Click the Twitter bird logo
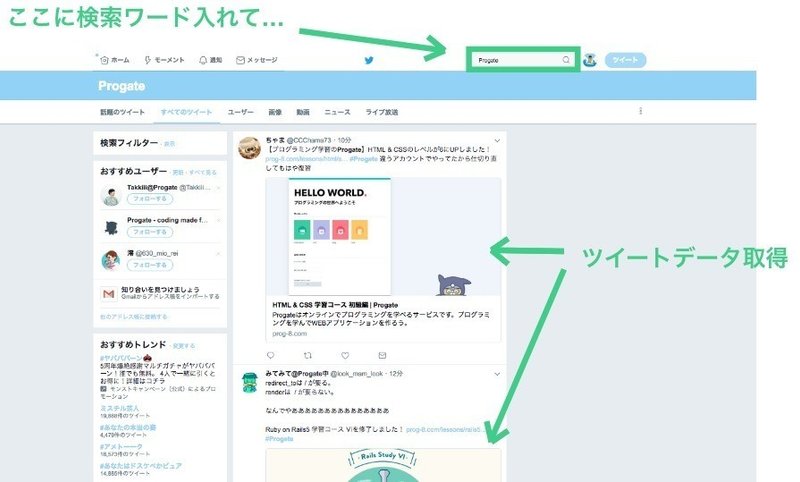Image resolution: width=800 pixels, height=482 pixels. [x=369, y=60]
